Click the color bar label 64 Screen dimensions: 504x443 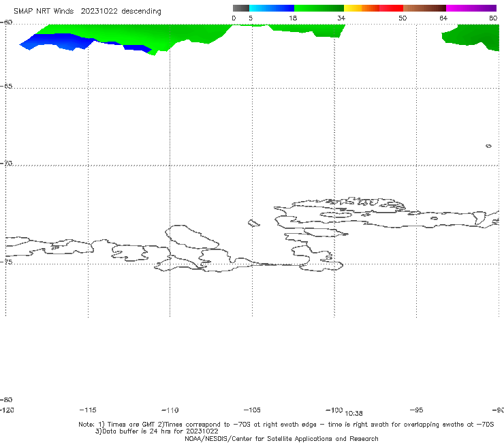(443, 18)
